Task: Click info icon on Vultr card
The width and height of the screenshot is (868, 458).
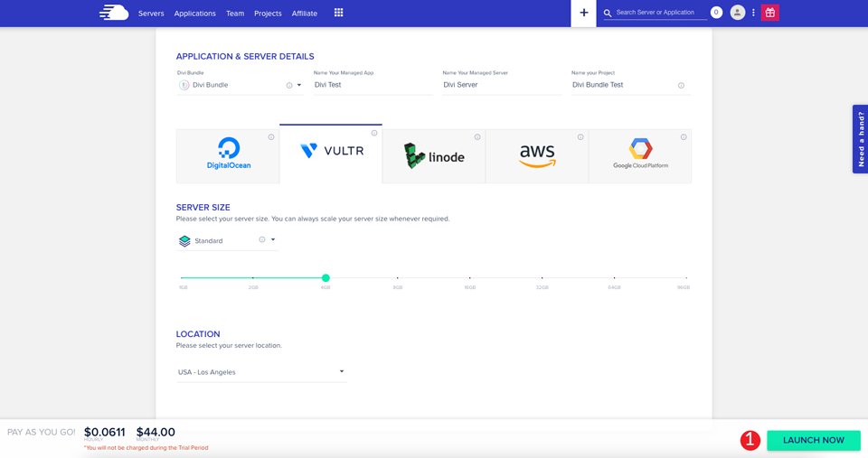Action: click(x=374, y=133)
